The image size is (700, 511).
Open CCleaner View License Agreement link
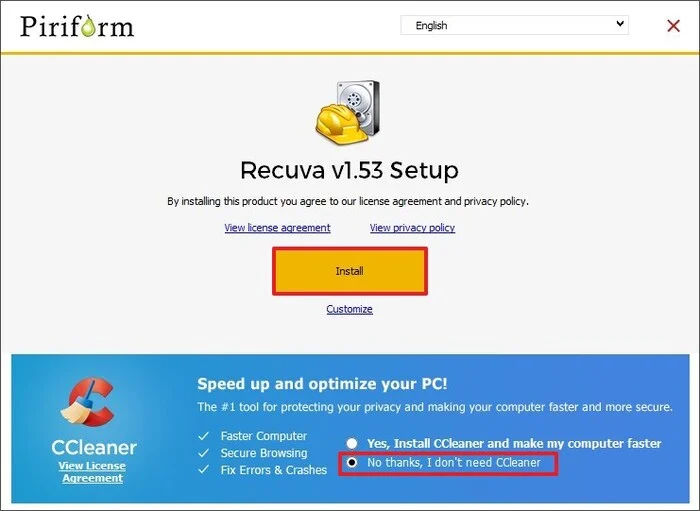(92, 472)
